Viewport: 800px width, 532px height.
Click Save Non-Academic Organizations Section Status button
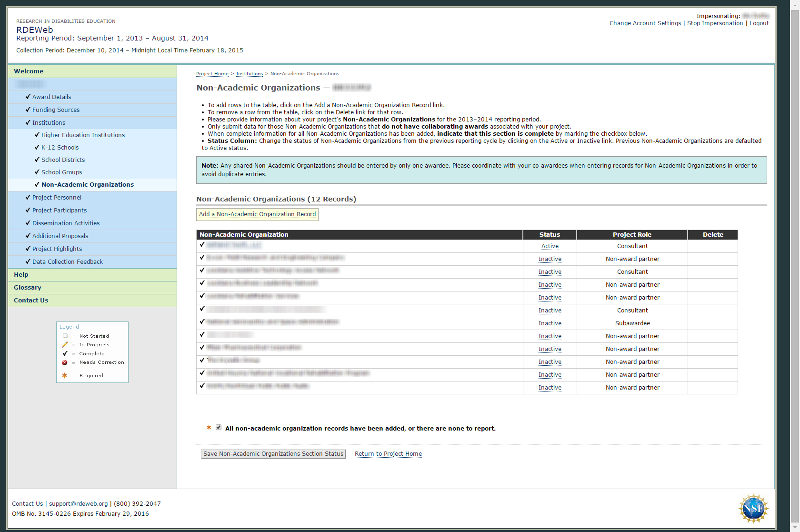pos(273,454)
